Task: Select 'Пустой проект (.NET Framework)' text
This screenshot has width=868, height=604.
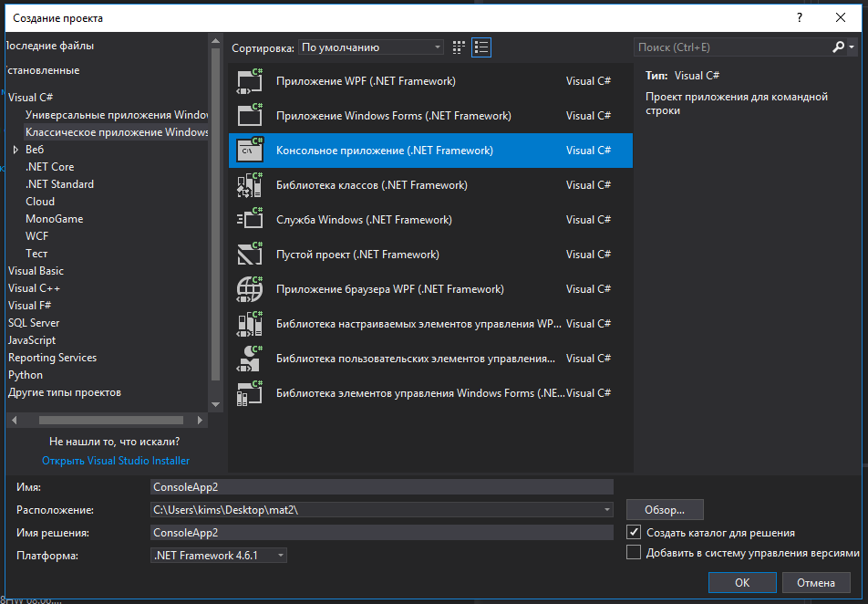Action: (x=357, y=255)
